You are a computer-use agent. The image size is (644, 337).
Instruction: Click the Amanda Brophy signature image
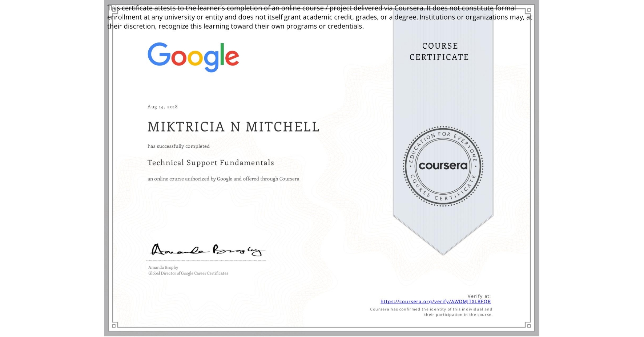207,249
